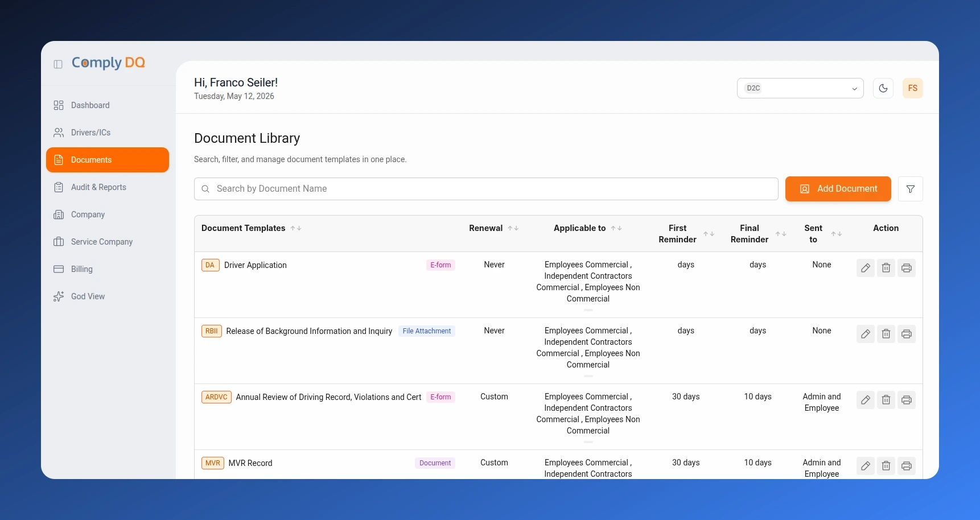Click the ARDVC code badge
980x520 pixels.
pos(216,397)
